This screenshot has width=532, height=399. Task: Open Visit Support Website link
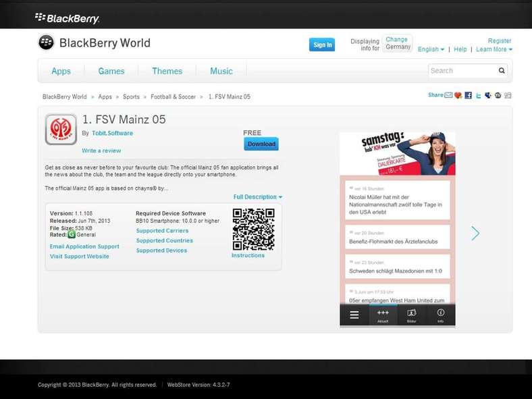[80, 256]
